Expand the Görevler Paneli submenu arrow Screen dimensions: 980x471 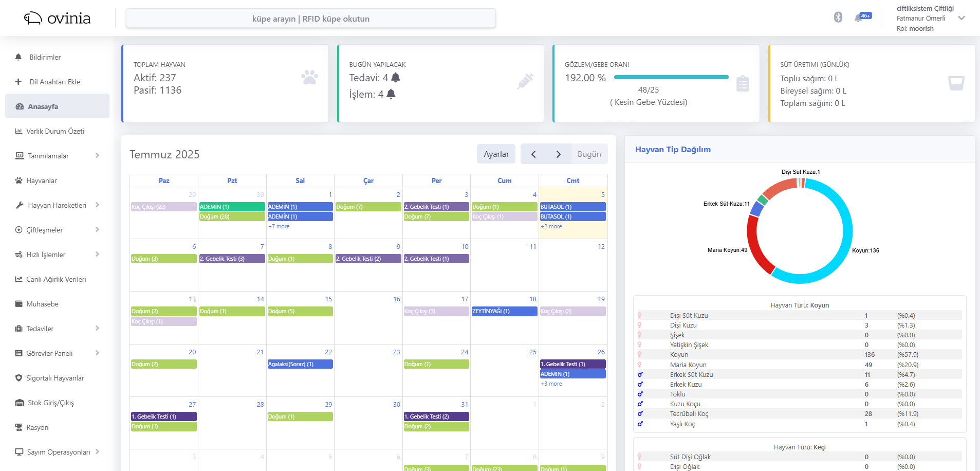pyautogui.click(x=97, y=353)
